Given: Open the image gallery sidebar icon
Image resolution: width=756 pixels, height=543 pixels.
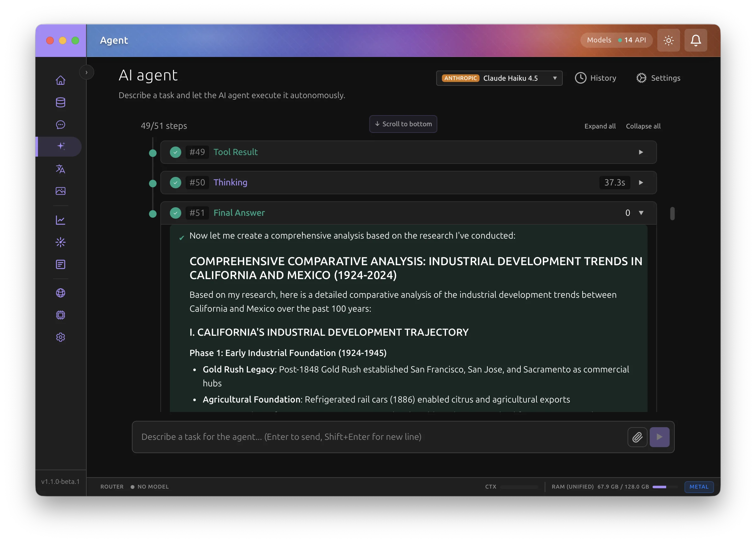Looking at the screenshot, I should tap(60, 191).
